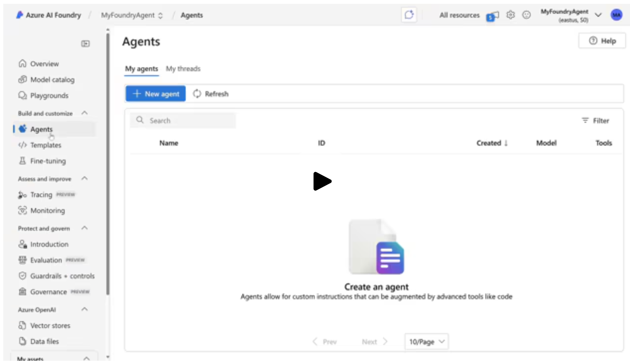Click the sidebar vertical scrollbar
The height and width of the screenshot is (364, 630).
[x=108, y=164]
